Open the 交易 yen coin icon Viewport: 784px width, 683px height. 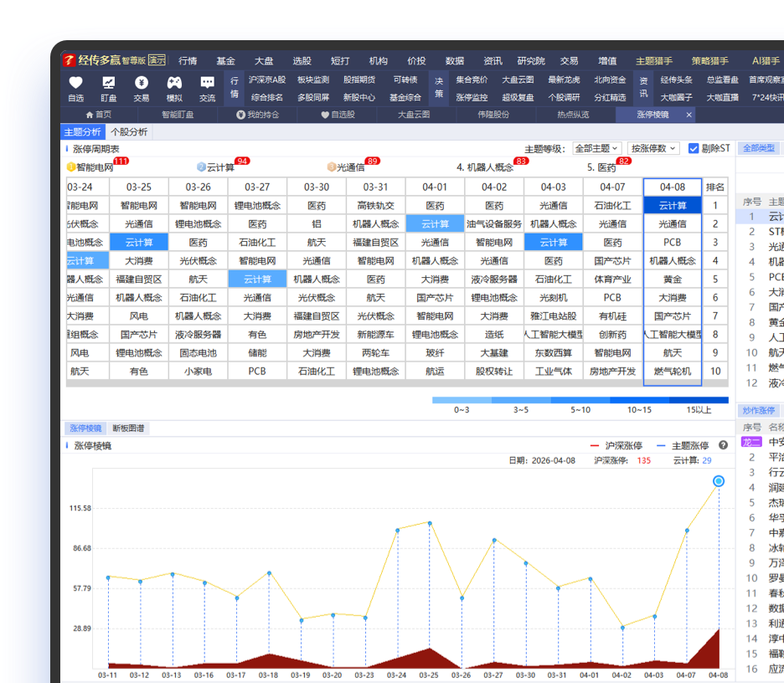click(x=142, y=82)
